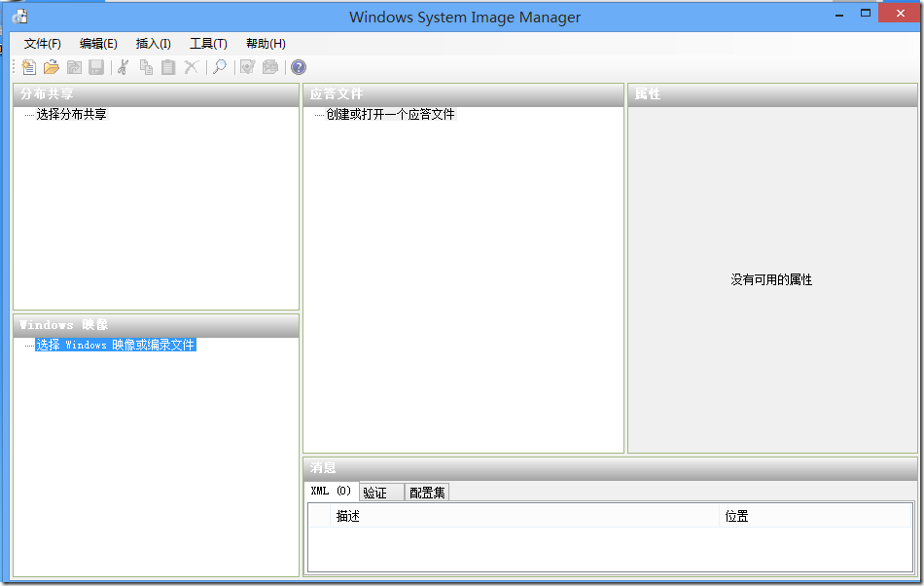Click the New Answer File toolbar icon
The height and width of the screenshot is (586, 924).
[x=29, y=67]
